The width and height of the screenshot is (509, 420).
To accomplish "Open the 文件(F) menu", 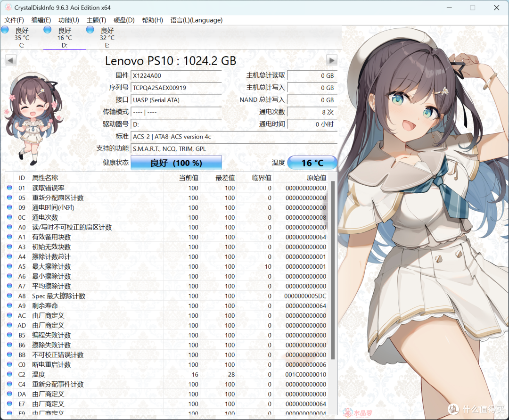I will [x=14, y=20].
